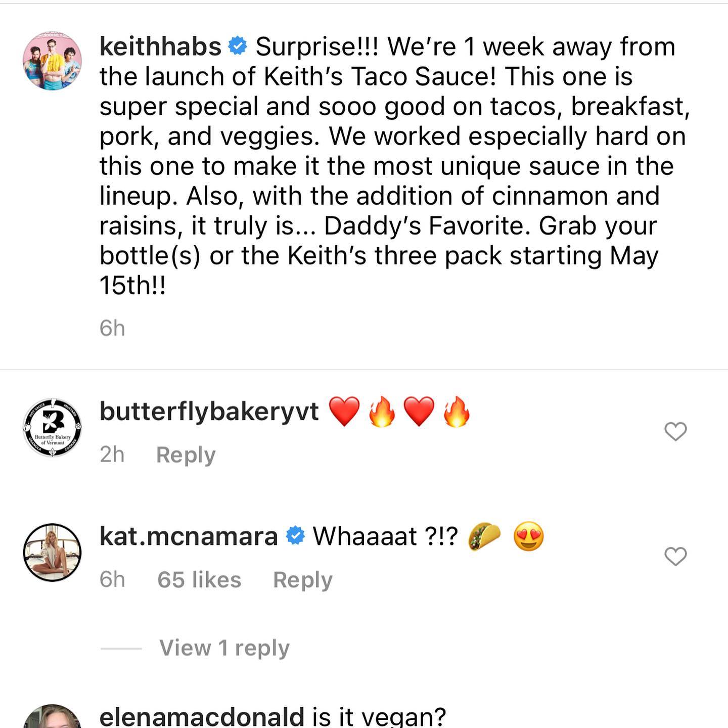Open keithhabs profile picture
Viewport: 728px width, 728px height.
coord(53,61)
